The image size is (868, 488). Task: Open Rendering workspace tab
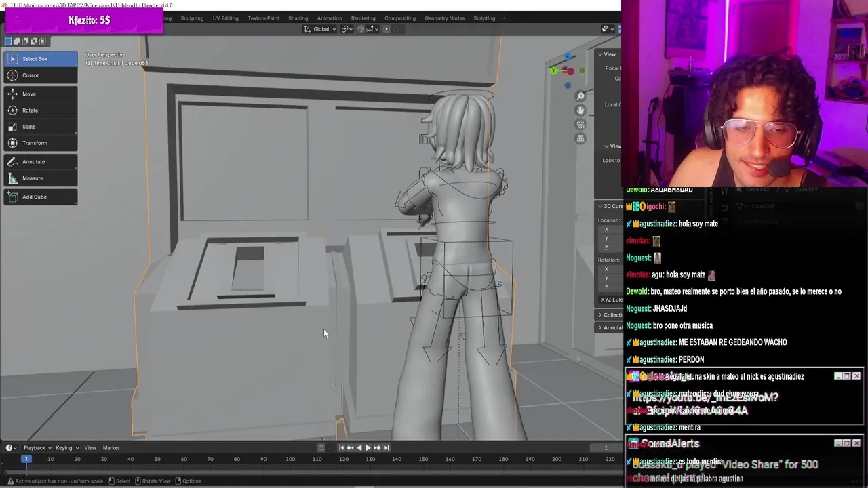tap(363, 18)
